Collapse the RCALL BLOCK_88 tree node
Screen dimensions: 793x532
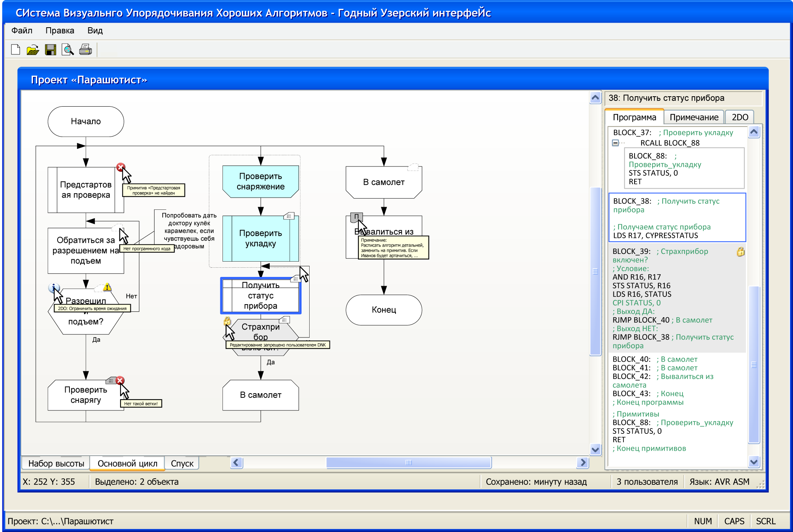pos(615,143)
